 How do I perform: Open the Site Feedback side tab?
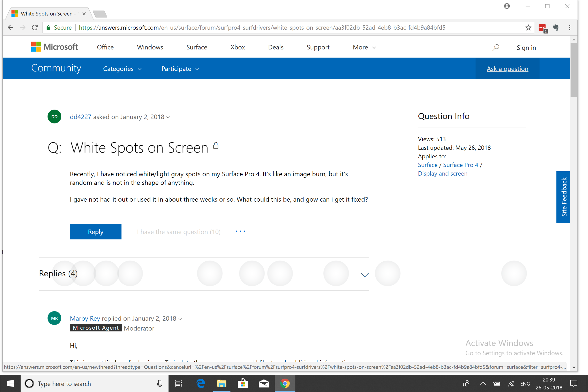pyautogui.click(x=563, y=197)
